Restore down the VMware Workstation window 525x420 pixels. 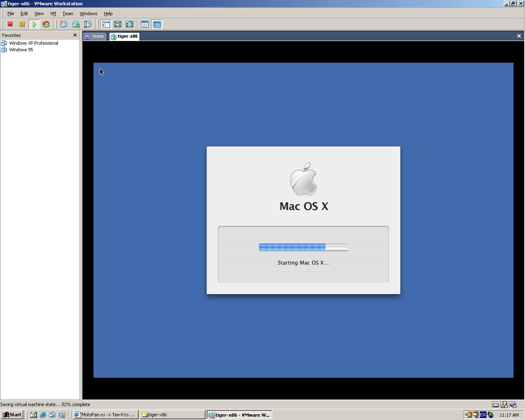[513, 3]
